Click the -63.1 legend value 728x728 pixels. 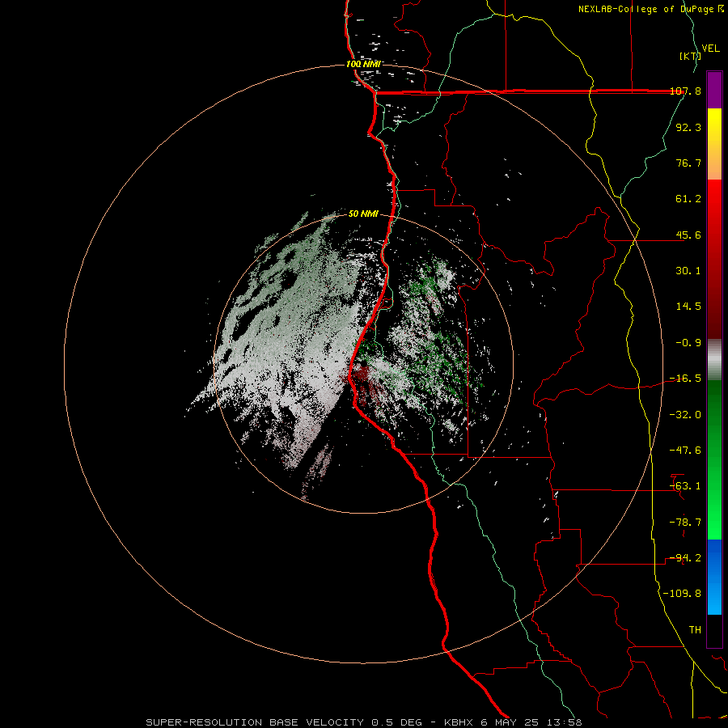click(685, 486)
